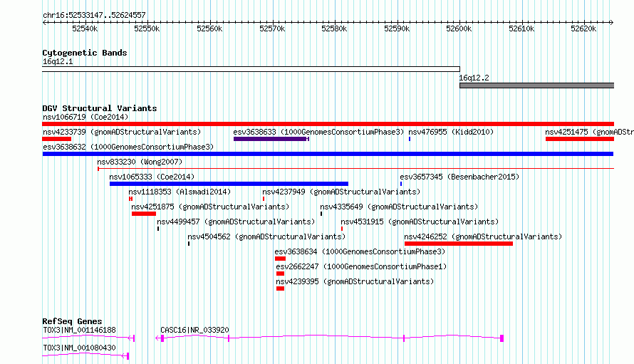Click the red nsv4239395 variant bar
Viewport: 634px width, 364px height.
[280, 288]
